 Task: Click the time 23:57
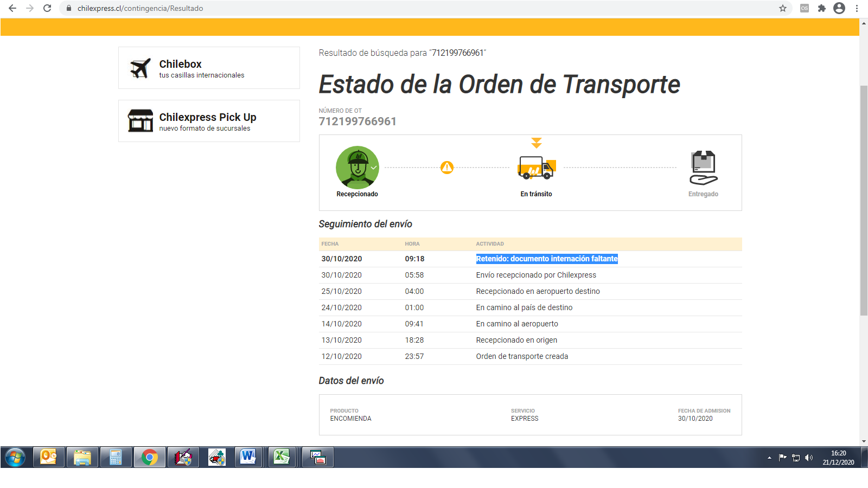(414, 356)
